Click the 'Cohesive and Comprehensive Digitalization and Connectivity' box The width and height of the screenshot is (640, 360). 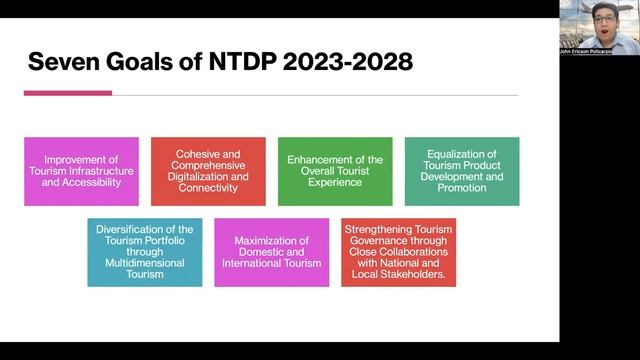tap(208, 171)
